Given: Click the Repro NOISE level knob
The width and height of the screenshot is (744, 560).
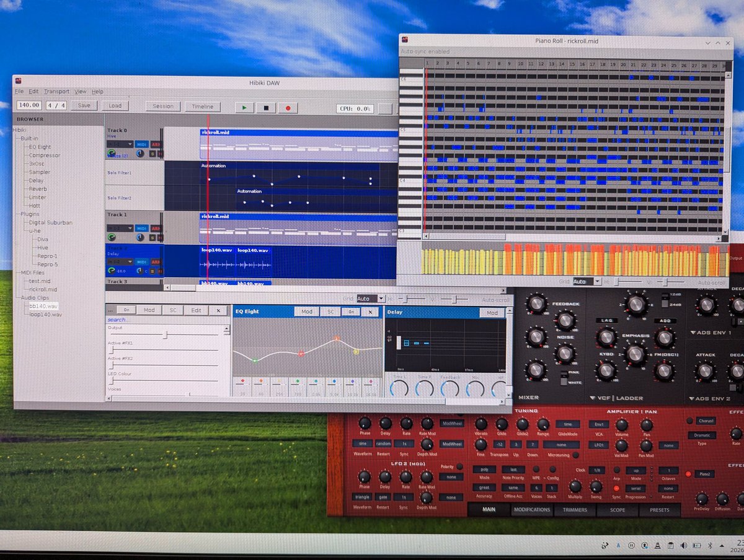Looking at the screenshot, I should pyautogui.click(x=565, y=353).
